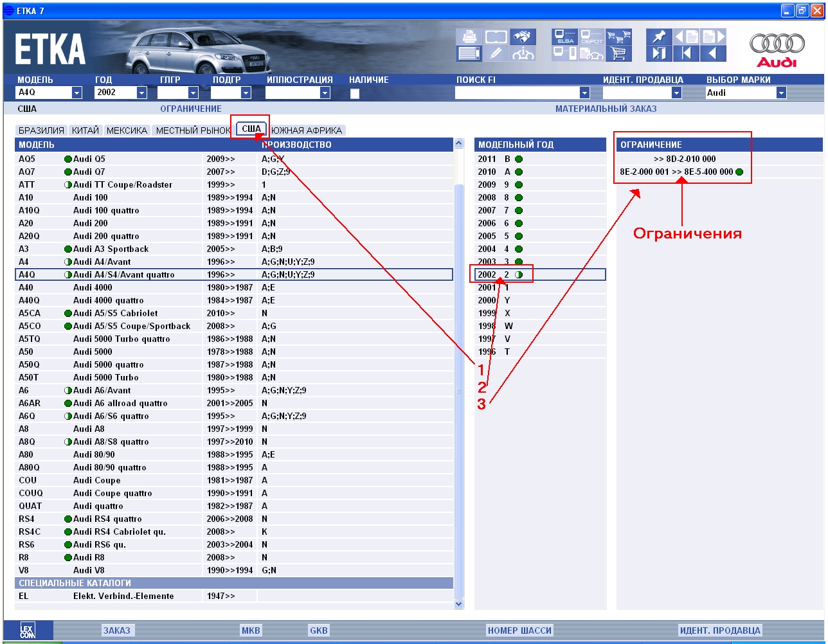Open the ВЫБОР МАРКИ dropdown showing Audi
The height and width of the screenshot is (644, 828).
781,93
